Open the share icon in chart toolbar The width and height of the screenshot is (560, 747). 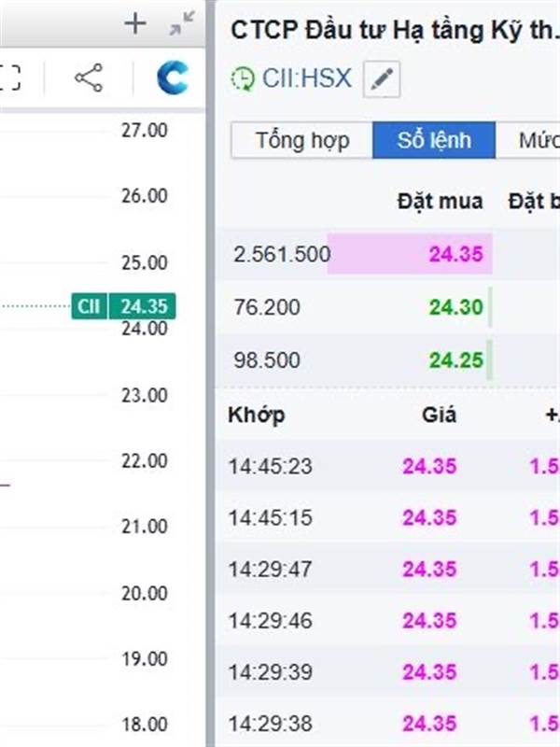point(89,78)
